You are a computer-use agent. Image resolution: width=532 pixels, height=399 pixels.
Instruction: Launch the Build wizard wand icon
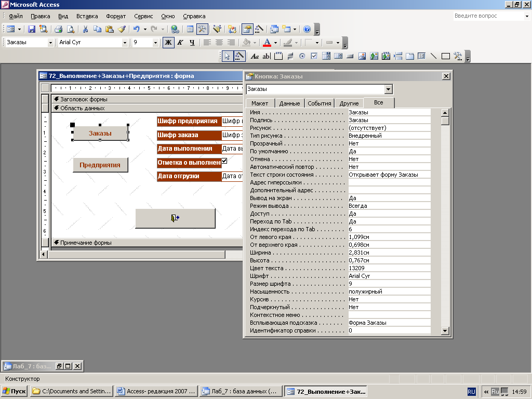tap(259, 29)
